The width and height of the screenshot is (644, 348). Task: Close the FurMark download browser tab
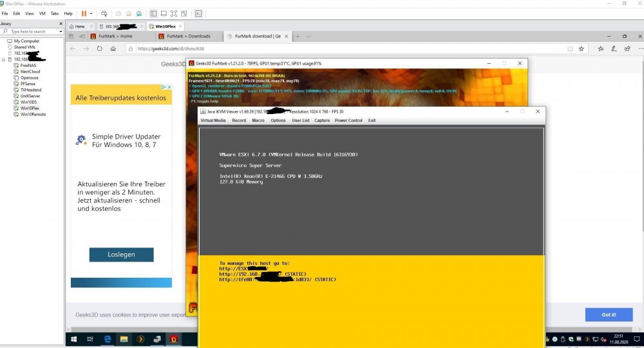pyautogui.click(x=287, y=36)
